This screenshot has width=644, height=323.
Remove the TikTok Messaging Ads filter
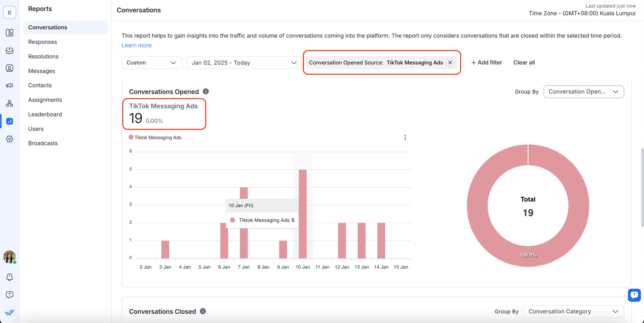(x=450, y=62)
